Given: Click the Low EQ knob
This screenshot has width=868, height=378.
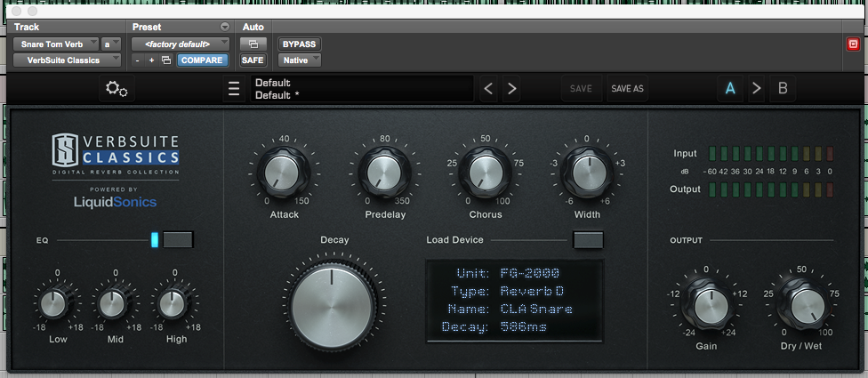Looking at the screenshot, I should 53,304.
